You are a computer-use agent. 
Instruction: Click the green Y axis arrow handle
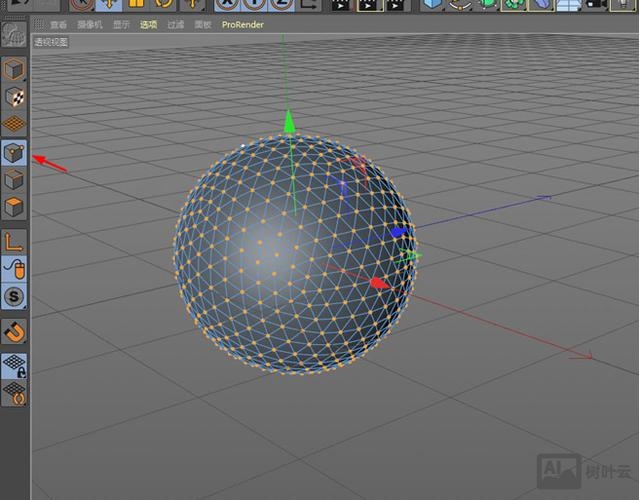289,121
